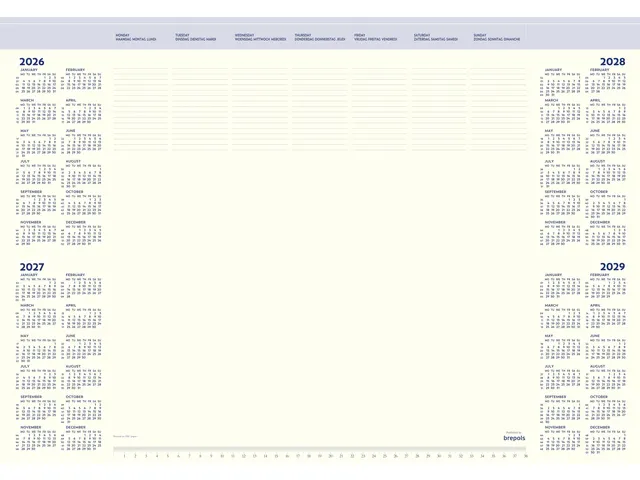The width and height of the screenshot is (640, 480).
Task: Select the Sunday column header
Action: 497,38
